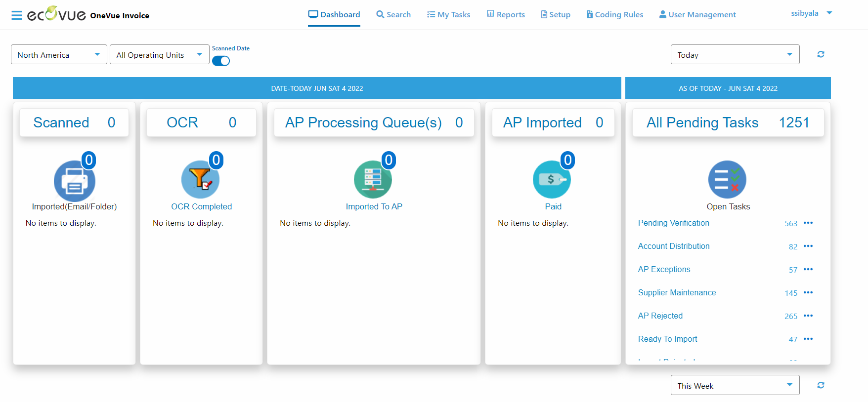Click the Open Tasks checklist icon
Image resolution: width=868 pixels, height=402 pixels.
727,180
